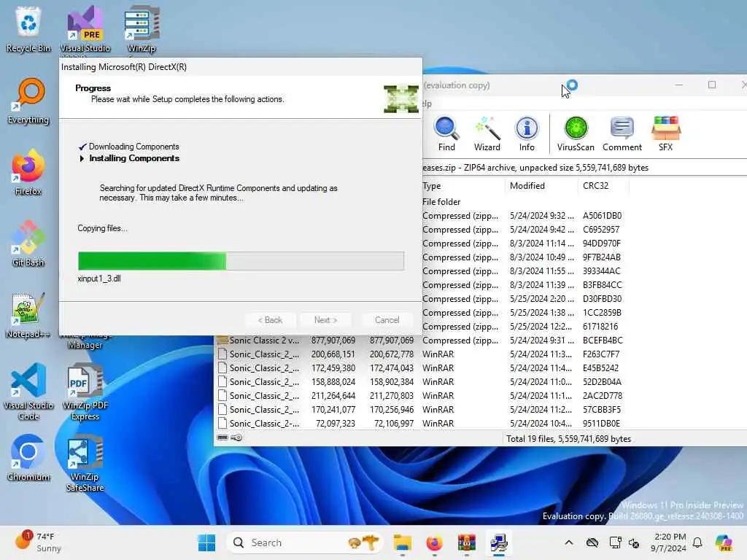Click the Back button in DirectX setup
Image resolution: width=747 pixels, height=560 pixels.
pyautogui.click(x=270, y=320)
